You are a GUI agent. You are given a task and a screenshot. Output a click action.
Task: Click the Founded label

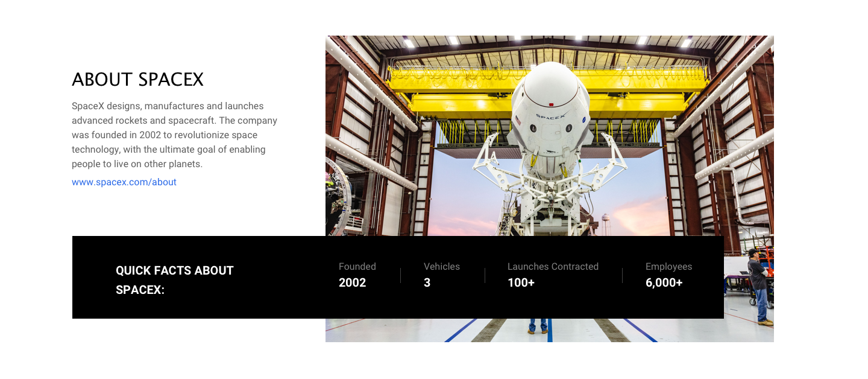(x=357, y=267)
